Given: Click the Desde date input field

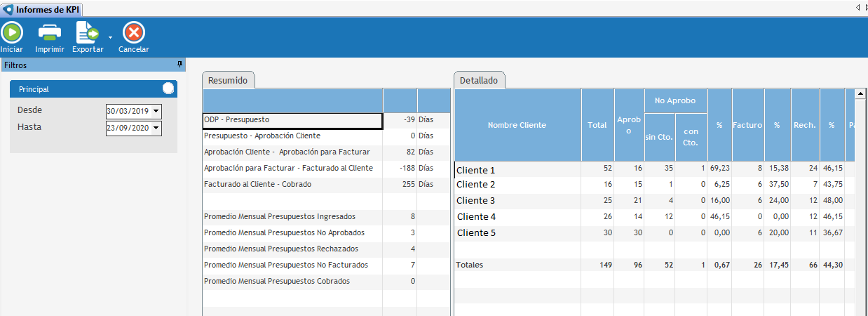Looking at the screenshot, I should click(x=127, y=111).
